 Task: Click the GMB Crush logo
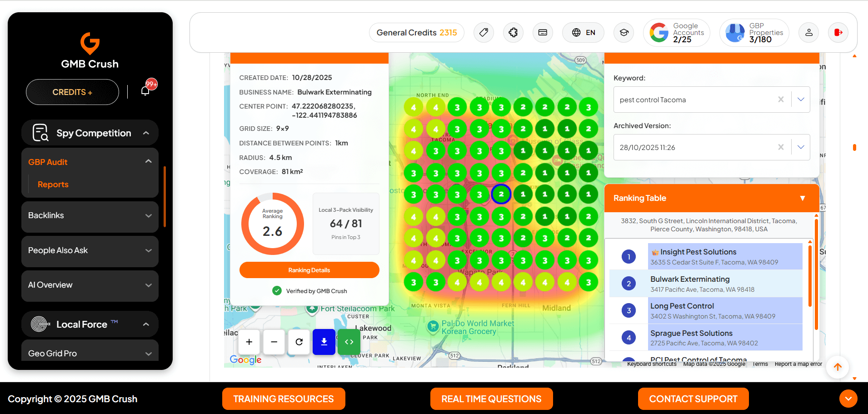[x=90, y=50]
